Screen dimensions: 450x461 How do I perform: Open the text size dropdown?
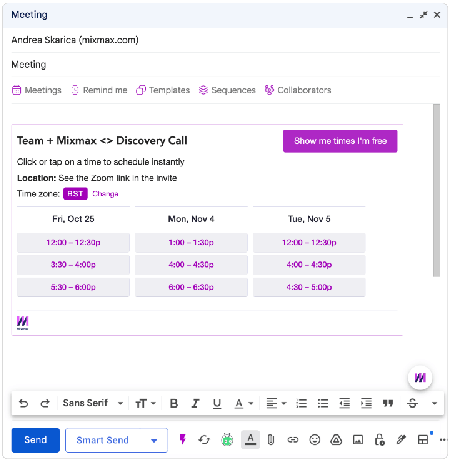145,403
